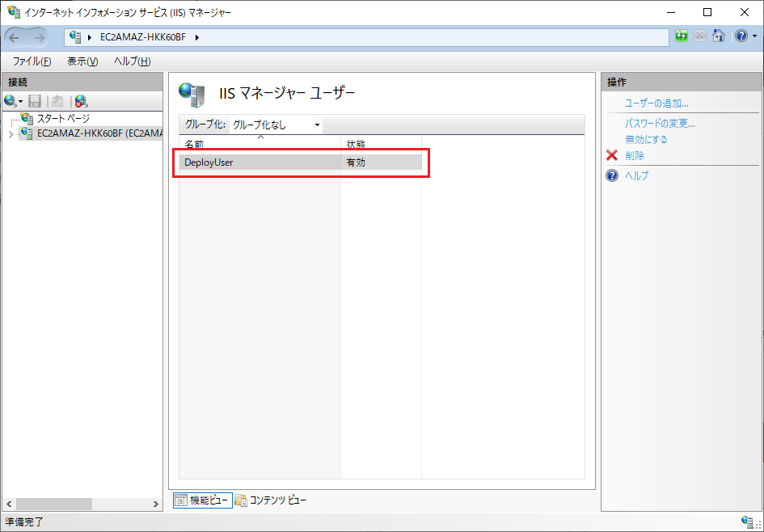Switch to コンテンツ ビュー tab
Screen dimensions: 764x532
(x=271, y=500)
